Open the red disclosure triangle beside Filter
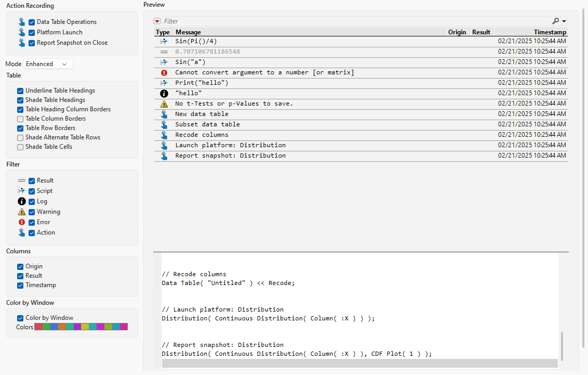588x375 pixels. (157, 21)
